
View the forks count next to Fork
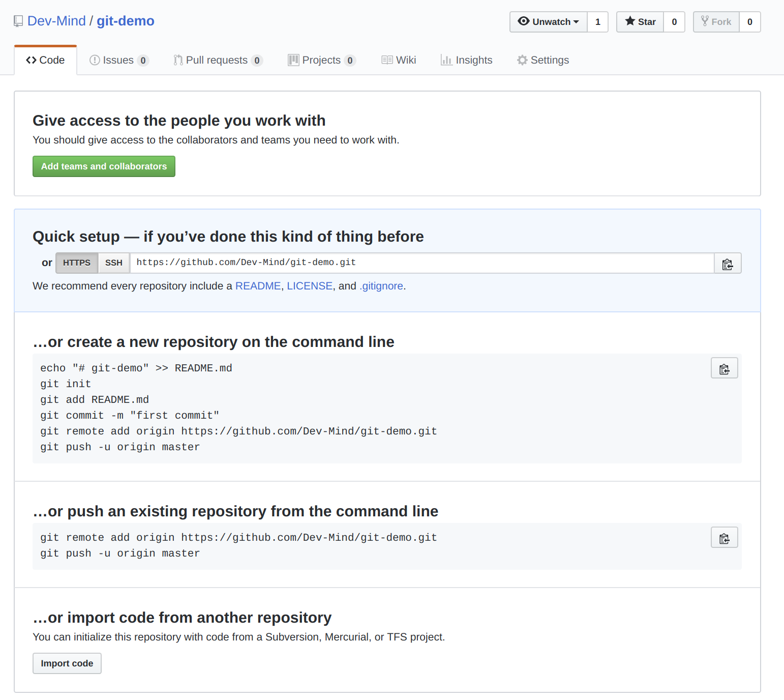click(x=749, y=22)
